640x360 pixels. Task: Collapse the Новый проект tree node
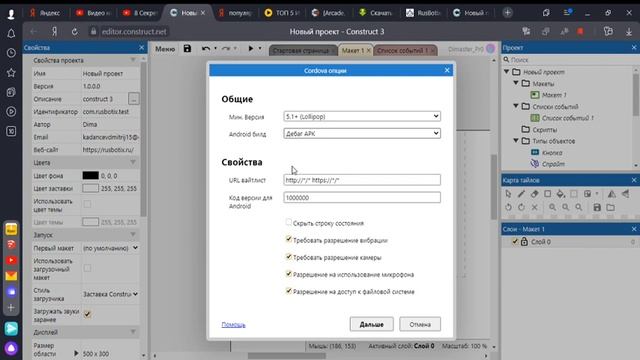(x=507, y=71)
